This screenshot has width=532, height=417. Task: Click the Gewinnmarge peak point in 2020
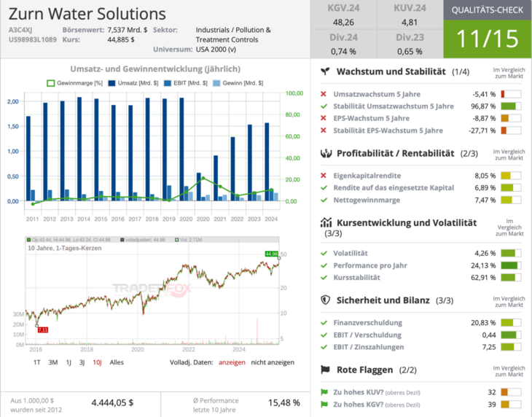click(x=203, y=178)
